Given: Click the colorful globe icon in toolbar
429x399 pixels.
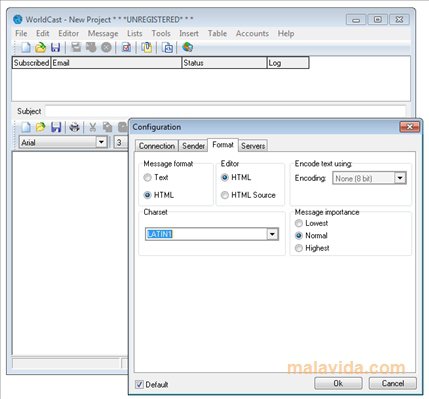Looking at the screenshot, I should pos(187,47).
